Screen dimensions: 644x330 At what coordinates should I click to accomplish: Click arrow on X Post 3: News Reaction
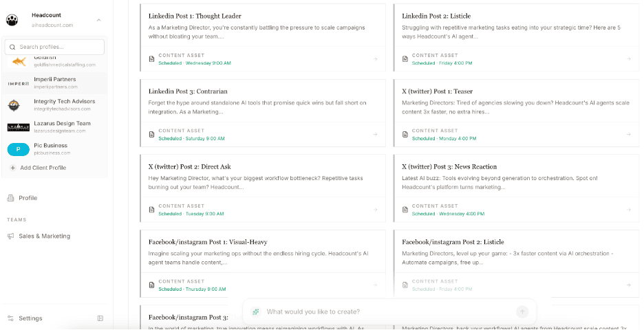coord(628,210)
